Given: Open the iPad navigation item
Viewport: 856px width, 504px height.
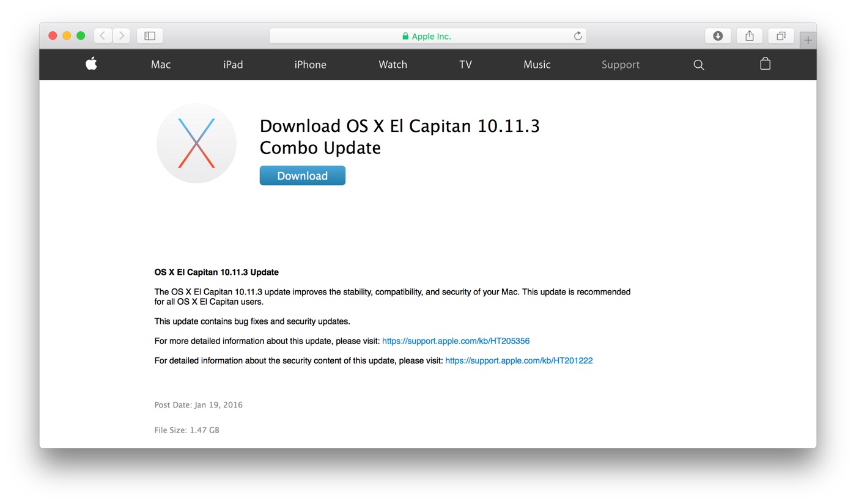Looking at the screenshot, I should pos(233,65).
